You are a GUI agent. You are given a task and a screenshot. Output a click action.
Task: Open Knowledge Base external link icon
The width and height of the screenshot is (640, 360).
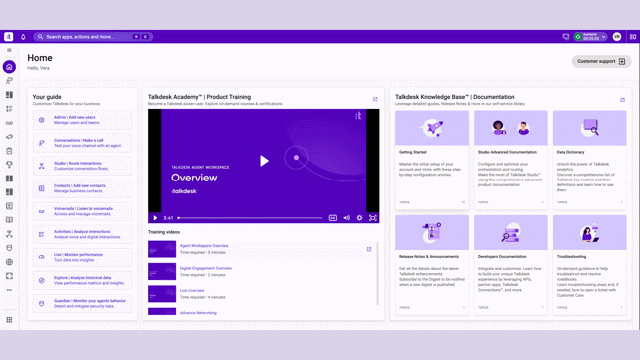pyautogui.click(x=622, y=100)
